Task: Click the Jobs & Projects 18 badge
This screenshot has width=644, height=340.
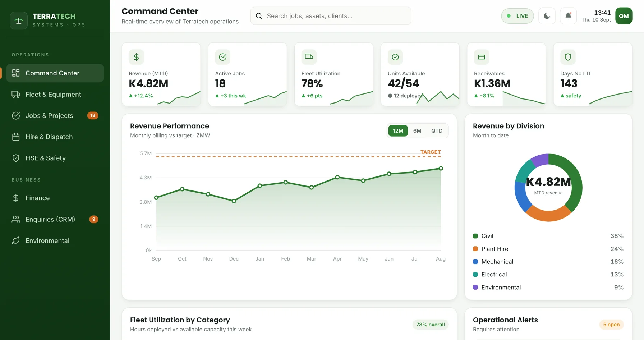Action: click(93, 115)
